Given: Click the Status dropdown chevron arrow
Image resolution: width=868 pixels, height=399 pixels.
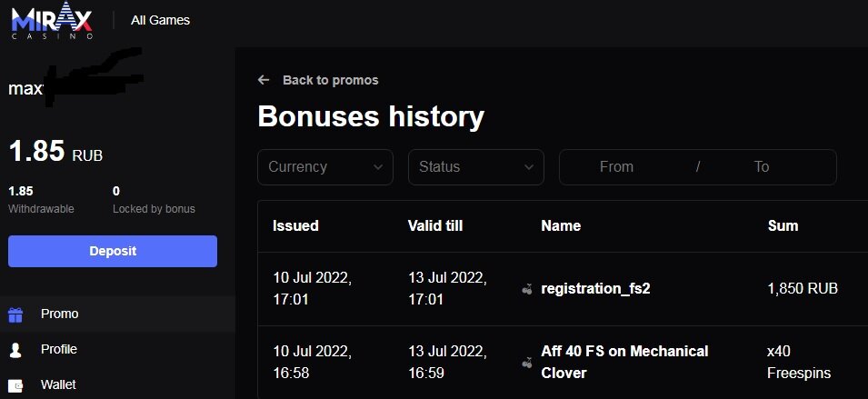Looking at the screenshot, I should pos(529,167).
